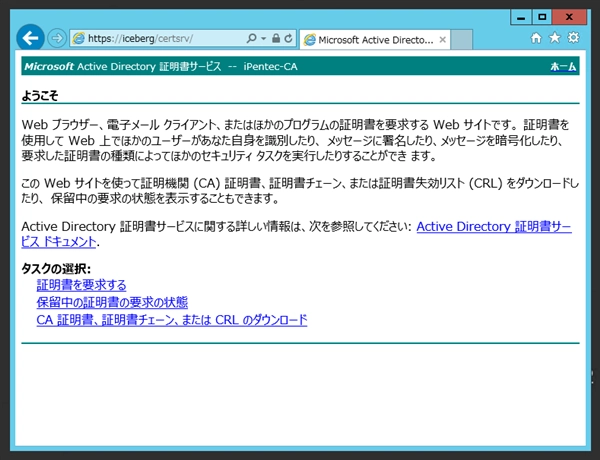Select the Microsoft Active Directory tab
Image resolution: width=600 pixels, height=460 pixels.
(x=375, y=39)
